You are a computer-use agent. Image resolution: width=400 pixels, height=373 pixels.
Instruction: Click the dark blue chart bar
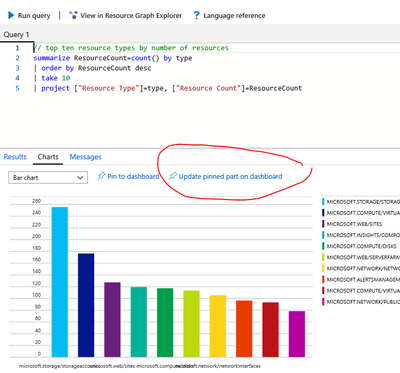pyautogui.click(x=86, y=305)
